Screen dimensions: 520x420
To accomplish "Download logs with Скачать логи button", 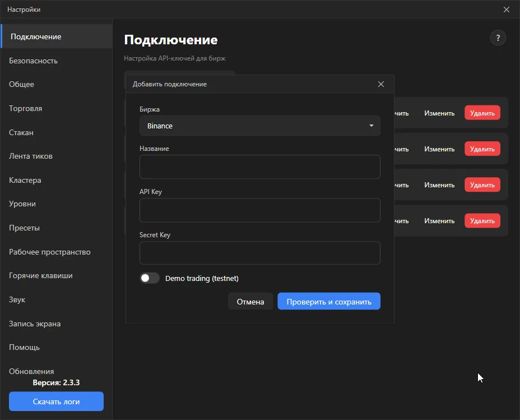I will pyautogui.click(x=57, y=401).
